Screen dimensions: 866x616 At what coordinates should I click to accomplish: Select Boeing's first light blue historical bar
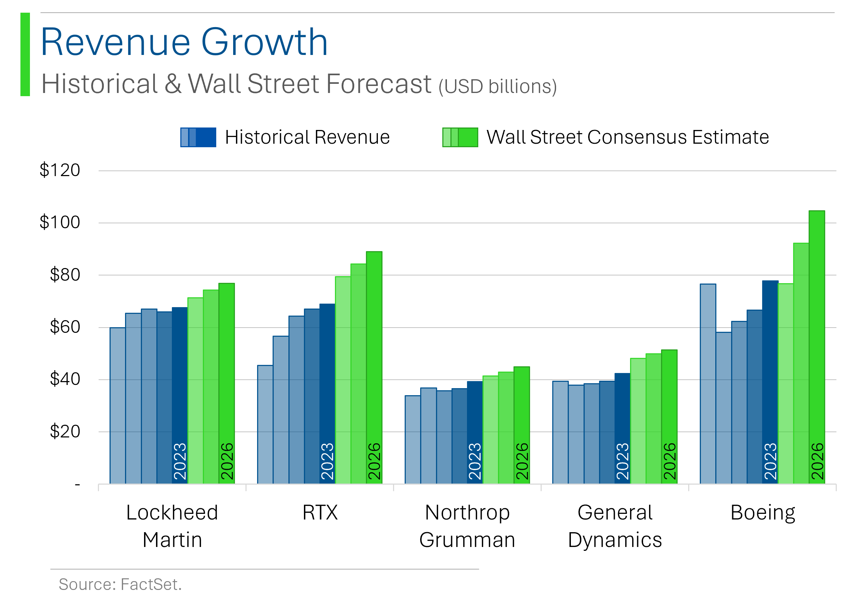point(708,384)
